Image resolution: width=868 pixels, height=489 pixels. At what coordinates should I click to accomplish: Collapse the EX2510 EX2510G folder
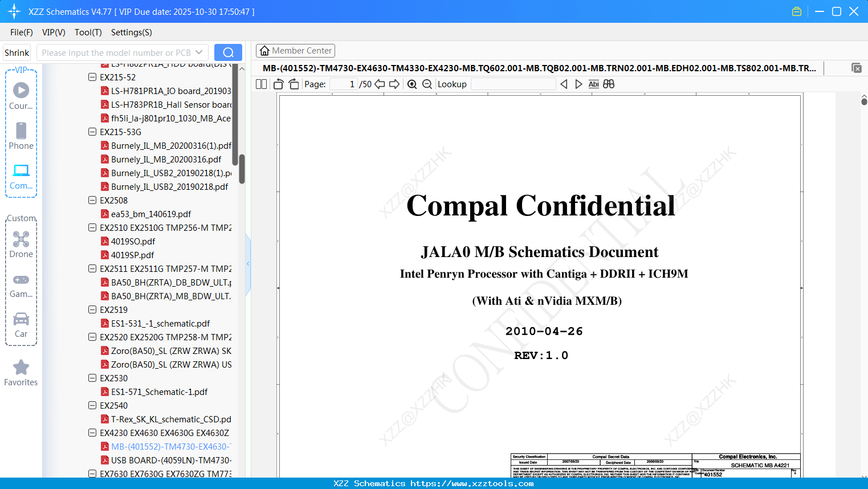(x=92, y=227)
